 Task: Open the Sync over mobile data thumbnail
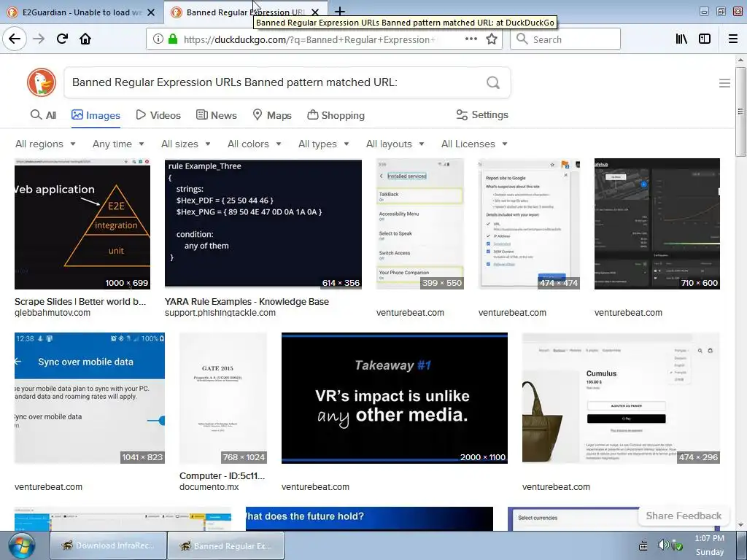tap(90, 398)
